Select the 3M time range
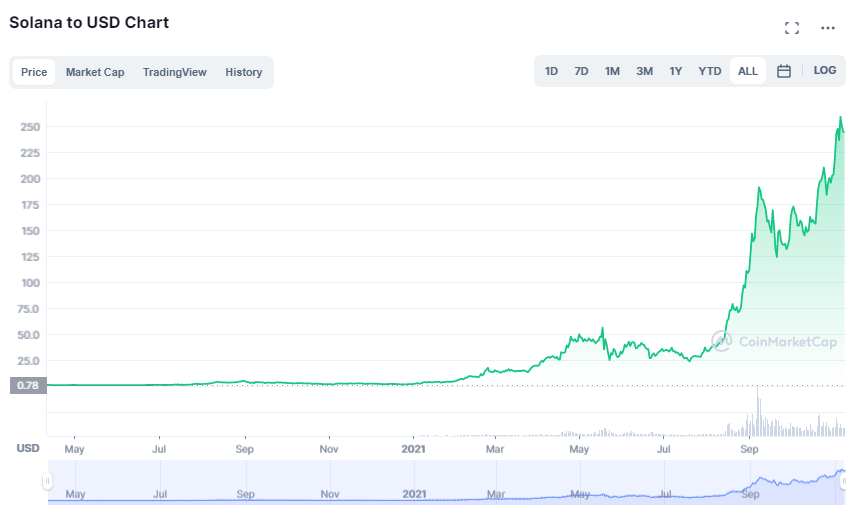The height and width of the screenshot is (515, 857). (644, 71)
